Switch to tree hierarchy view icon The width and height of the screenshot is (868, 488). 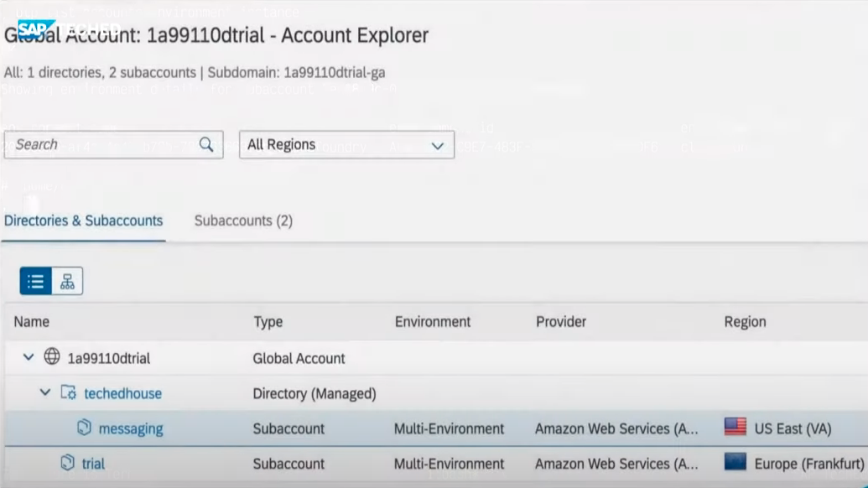pos(68,281)
